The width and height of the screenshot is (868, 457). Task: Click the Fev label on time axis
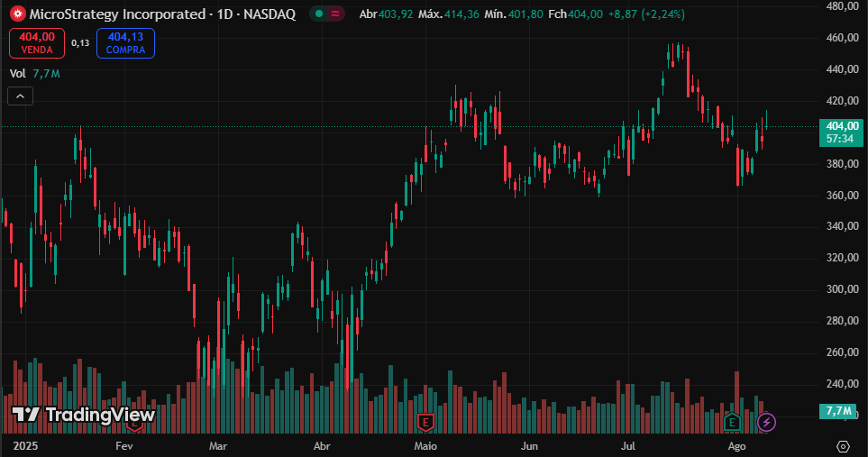[x=124, y=446]
